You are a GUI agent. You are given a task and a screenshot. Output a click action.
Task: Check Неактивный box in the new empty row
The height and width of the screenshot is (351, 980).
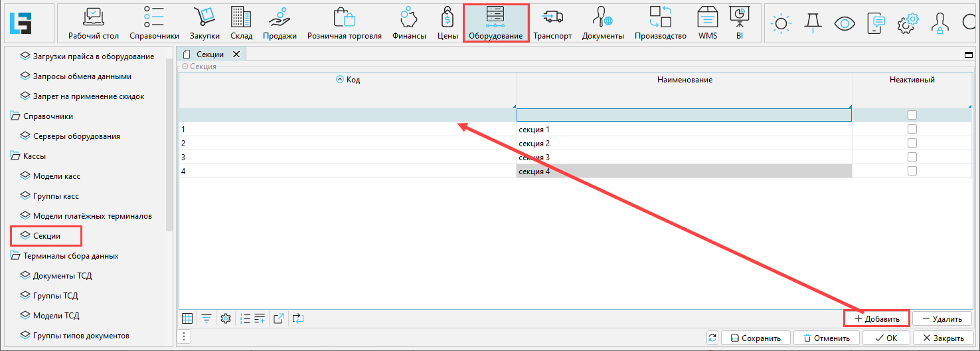pos(912,115)
